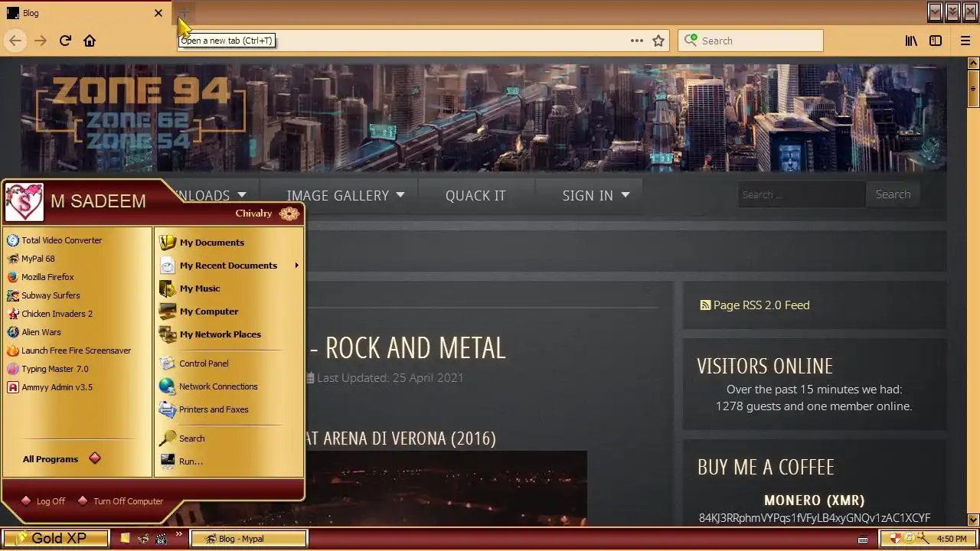The width and height of the screenshot is (980, 551).
Task: Start the Subway Surfers game
Action: pos(44,295)
